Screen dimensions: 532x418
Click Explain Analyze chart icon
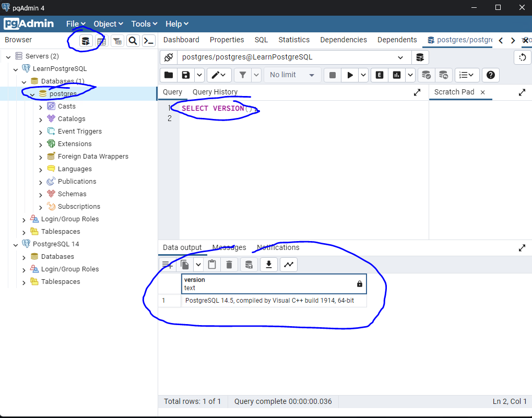[397, 75]
